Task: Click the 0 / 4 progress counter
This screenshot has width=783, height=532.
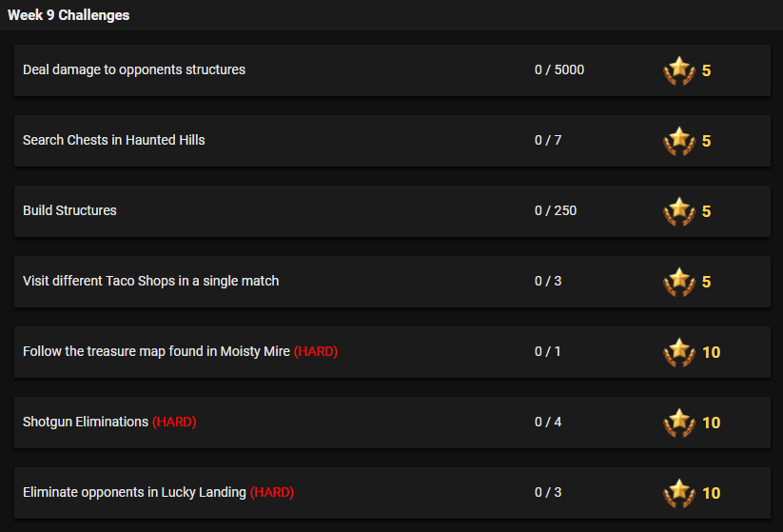Action: (x=548, y=422)
